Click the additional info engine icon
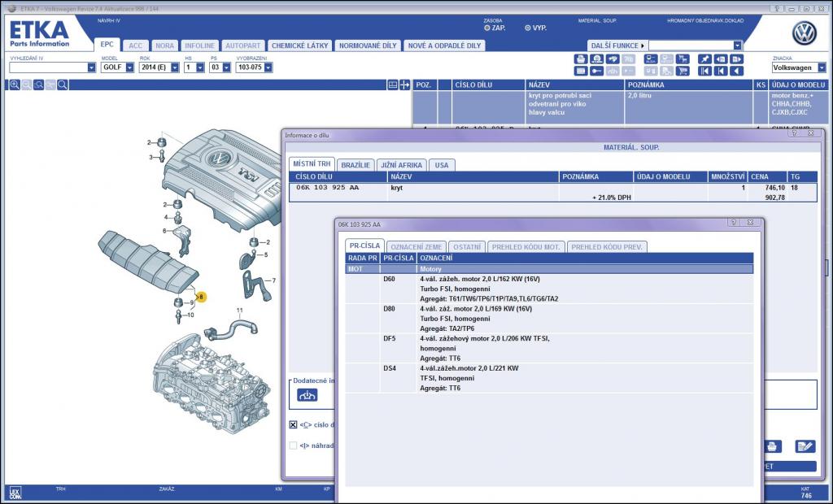Image resolution: width=833 pixels, height=504 pixels. tap(307, 394)
